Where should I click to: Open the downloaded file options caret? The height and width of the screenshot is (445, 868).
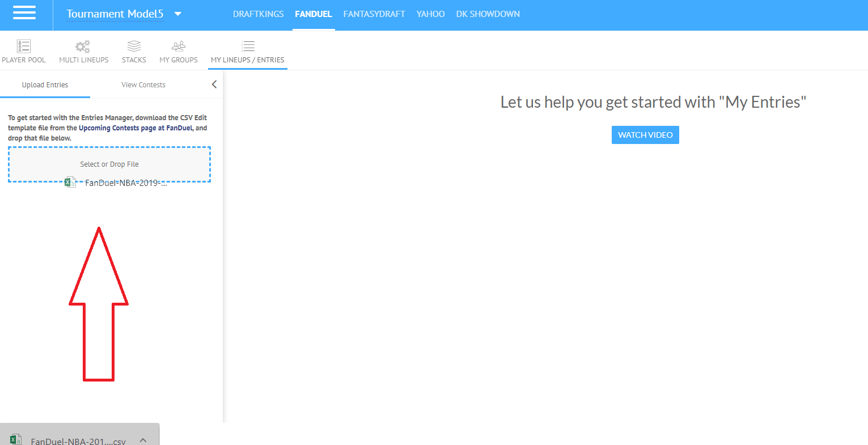pos(143,440)
